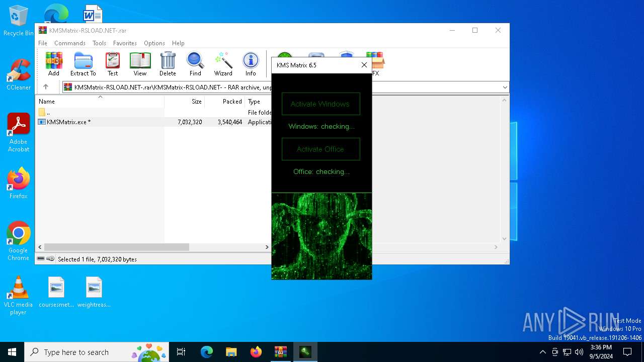
Task: Open the volume control in system tray
Action: tap(579, 352)
